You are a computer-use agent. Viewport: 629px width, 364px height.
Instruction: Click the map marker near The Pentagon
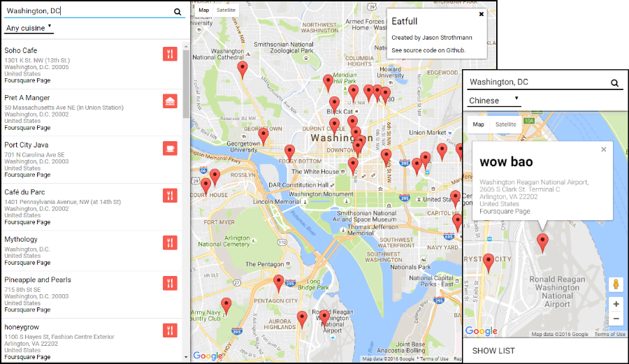pyautogui.click(x=279, y=283)
